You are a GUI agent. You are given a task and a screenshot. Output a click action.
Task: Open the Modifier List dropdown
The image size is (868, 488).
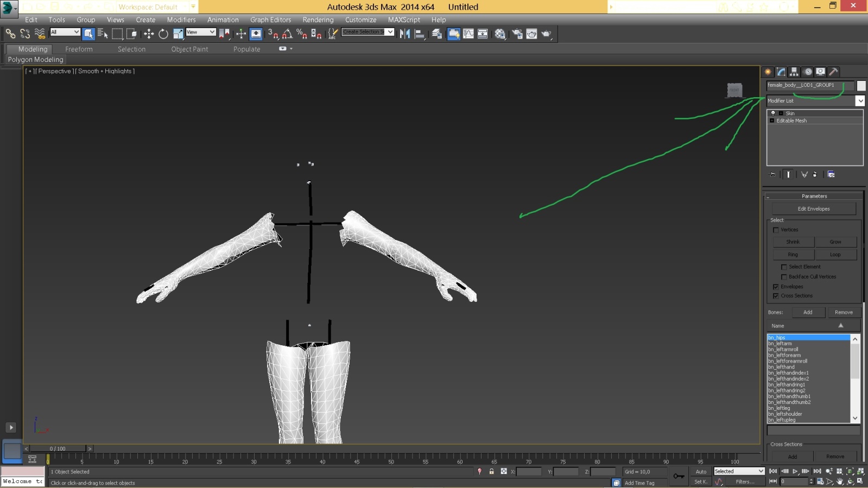click(x=860, y=101)
